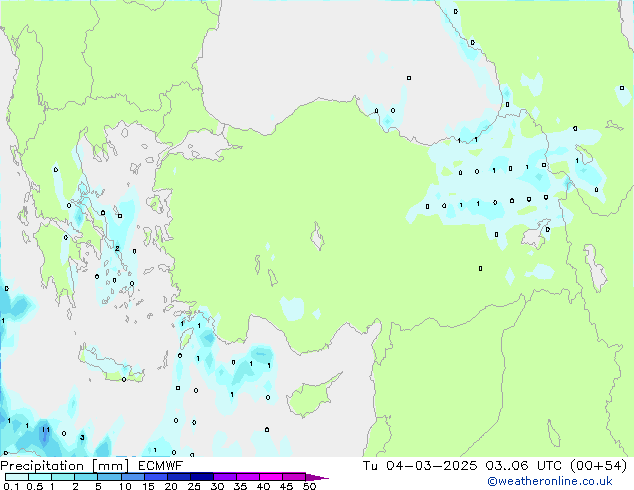Click the 0.5–1 mm legend color box
The width and height of the screenshot is (634, 490).
[x=40, y=477]
